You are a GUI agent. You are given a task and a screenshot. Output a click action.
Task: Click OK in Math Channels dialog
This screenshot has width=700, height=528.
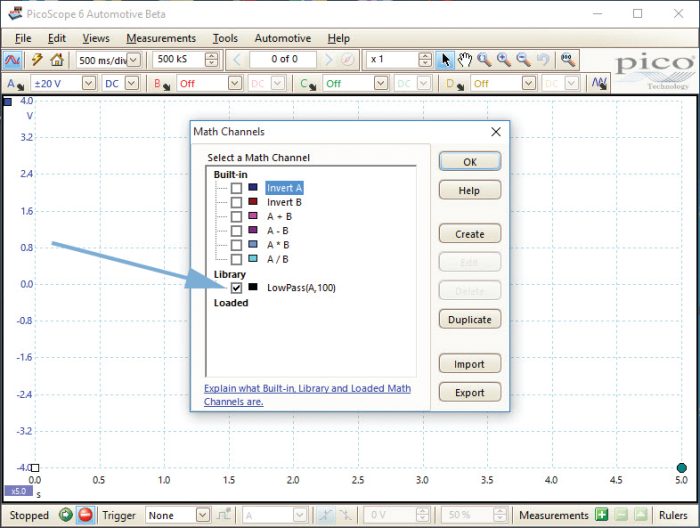click(470, 162)
